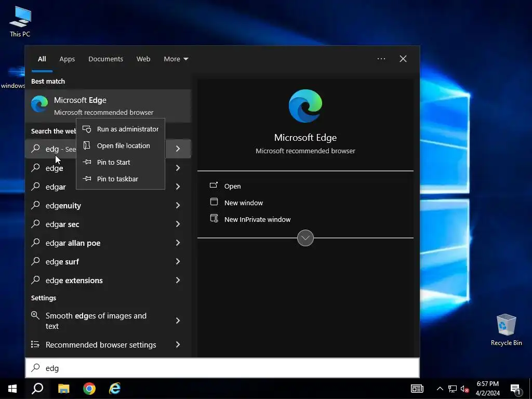Select the All search tab
Image resolution: width=532 pixels, height=399 pixels.
pyautogui.click(x=42, y=59)
